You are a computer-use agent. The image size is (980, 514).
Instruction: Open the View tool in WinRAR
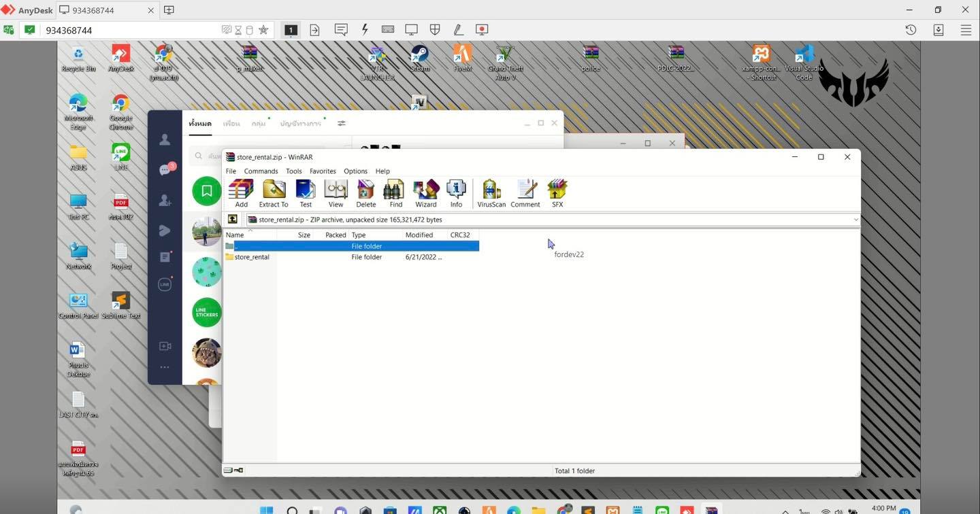point(336,194)
